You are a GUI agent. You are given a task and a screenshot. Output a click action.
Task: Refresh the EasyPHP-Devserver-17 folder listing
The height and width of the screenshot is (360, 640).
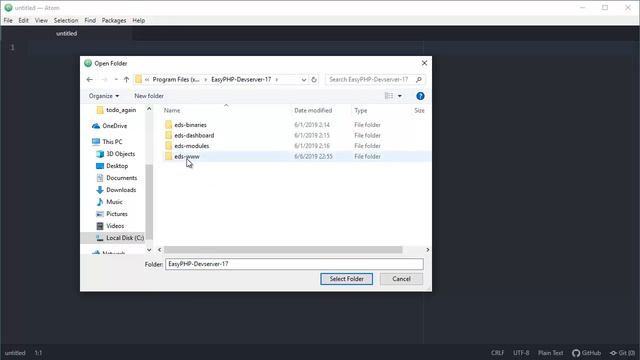pyautogui.click(x=314, y=80)
